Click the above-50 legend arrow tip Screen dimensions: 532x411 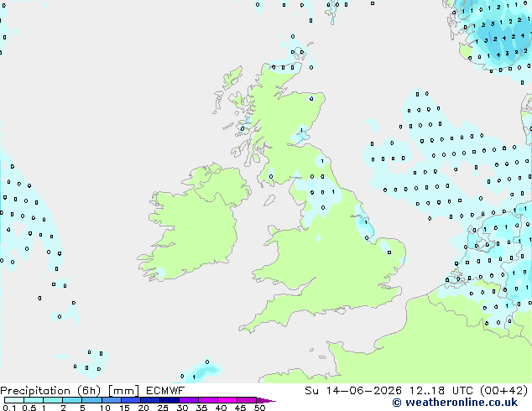[x=266, y=400]
